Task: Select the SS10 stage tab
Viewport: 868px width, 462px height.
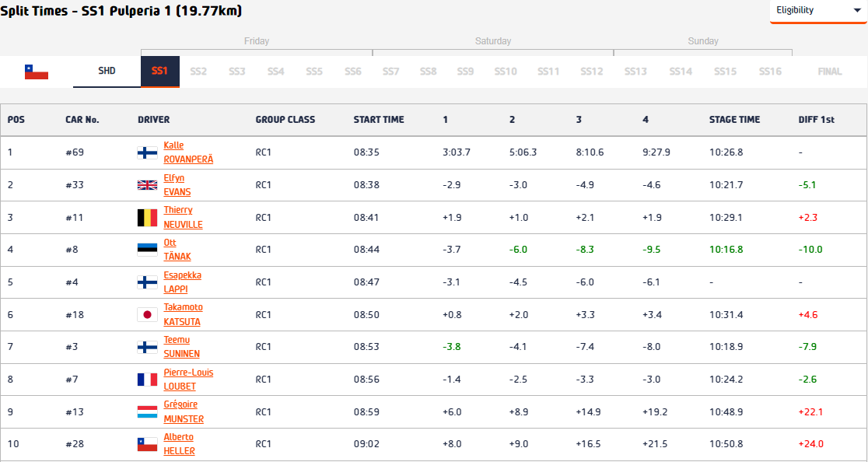Action: 506,72
